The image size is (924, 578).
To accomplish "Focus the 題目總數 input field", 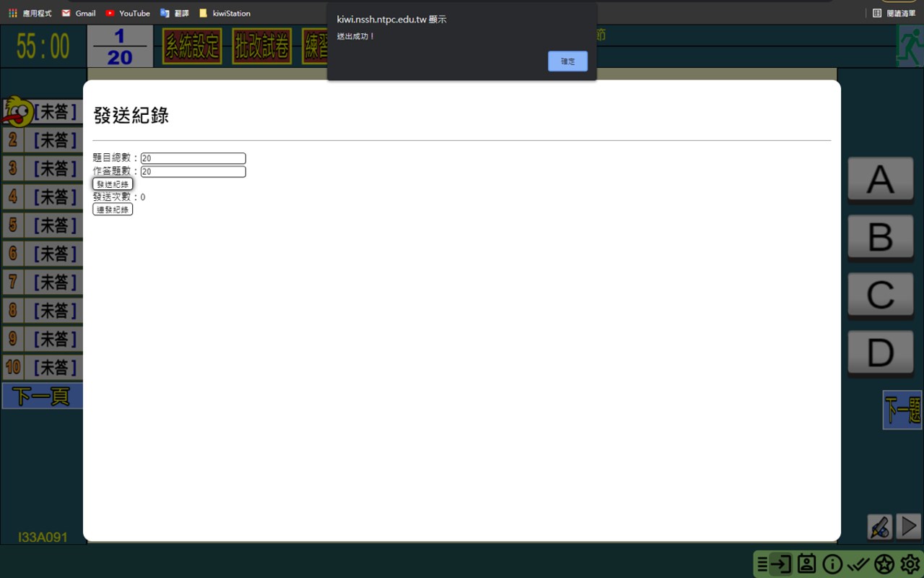I will coord(193,158).
